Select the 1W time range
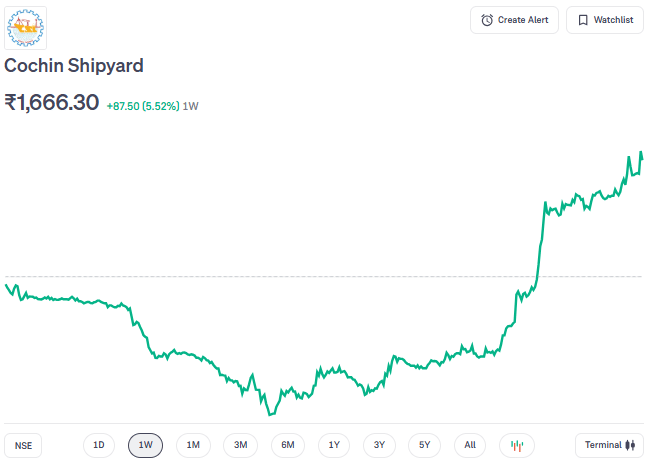The width and height of the screenshot is (653, 470). pyautogui.click(x=145, y=445)
